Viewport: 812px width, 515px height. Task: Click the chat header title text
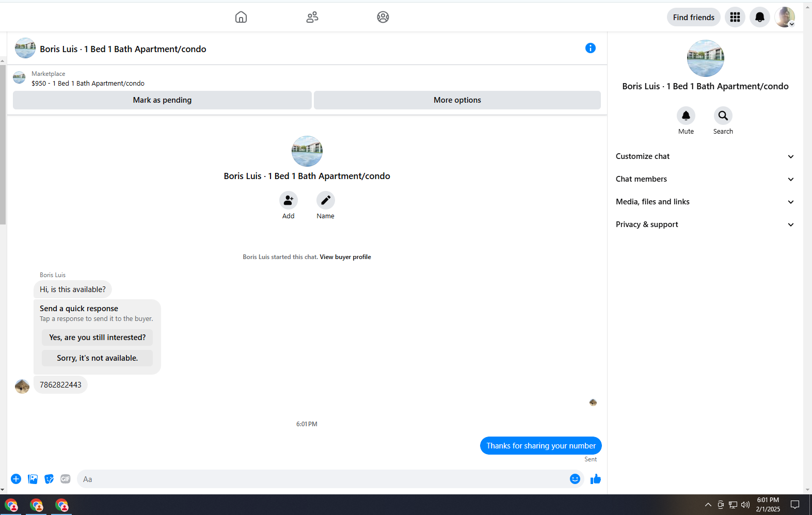point(123,49)
